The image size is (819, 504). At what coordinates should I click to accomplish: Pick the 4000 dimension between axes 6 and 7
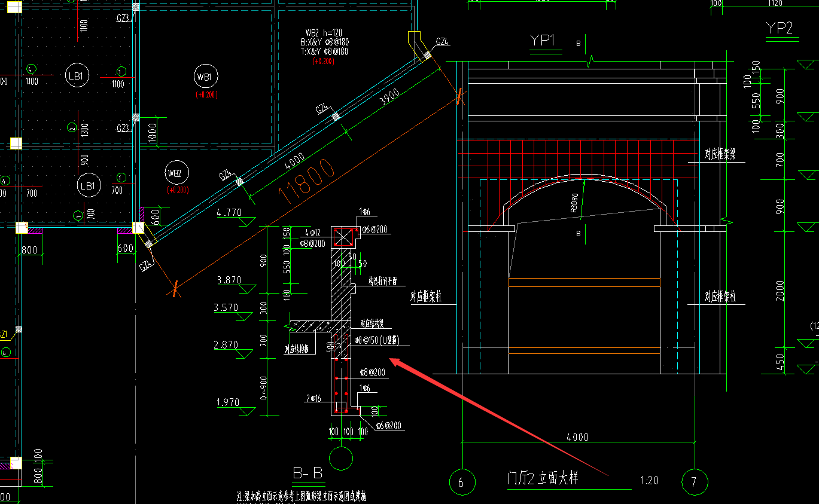click(577, 437)
